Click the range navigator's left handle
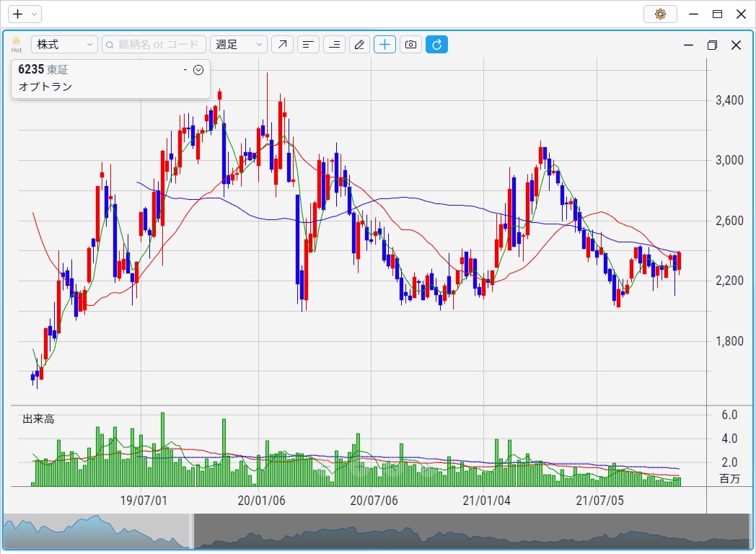 point(192,532)
